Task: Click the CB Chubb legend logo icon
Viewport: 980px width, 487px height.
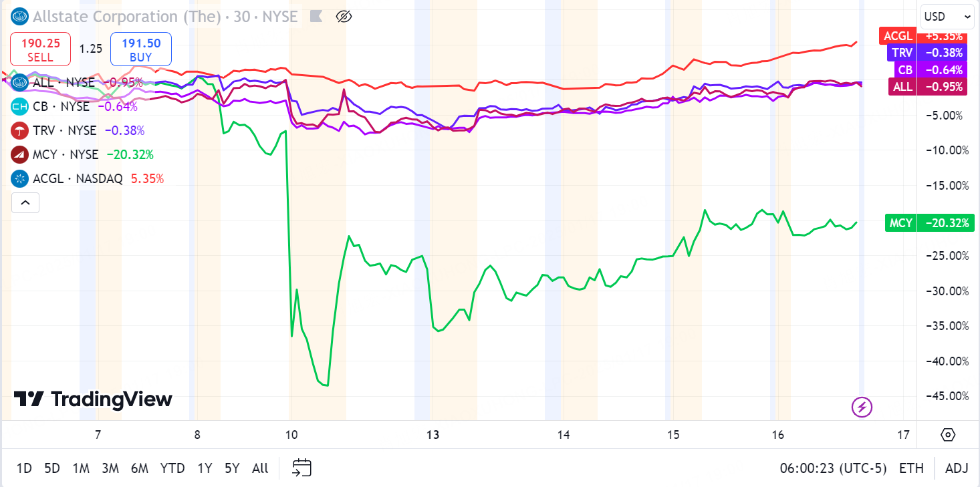Action: point(20,106)
